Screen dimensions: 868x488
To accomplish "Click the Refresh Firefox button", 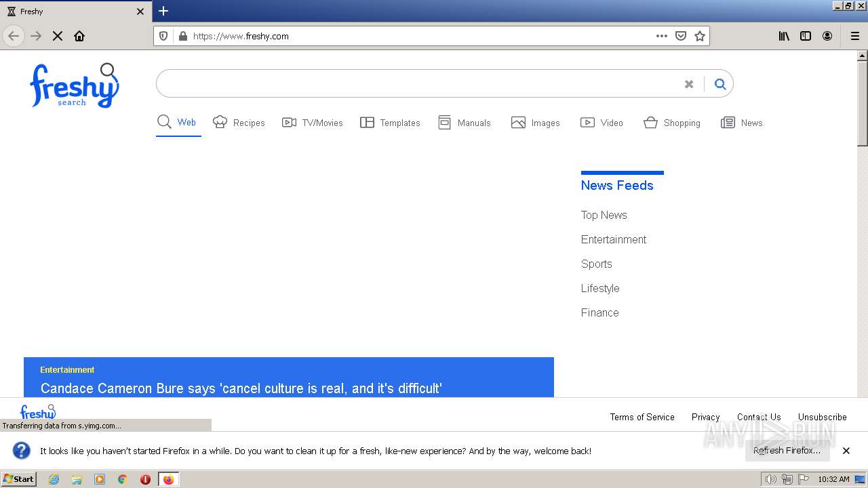I will point(787,450).
